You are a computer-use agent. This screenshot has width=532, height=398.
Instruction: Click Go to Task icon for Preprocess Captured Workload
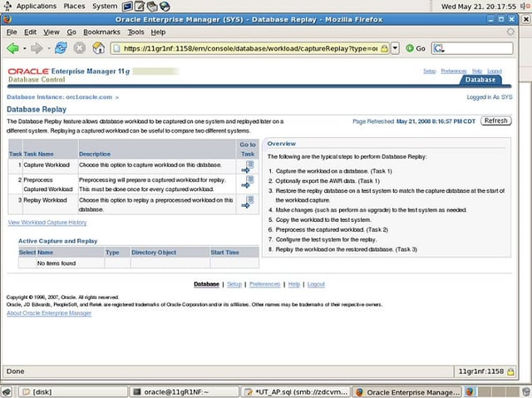point(248,182)
